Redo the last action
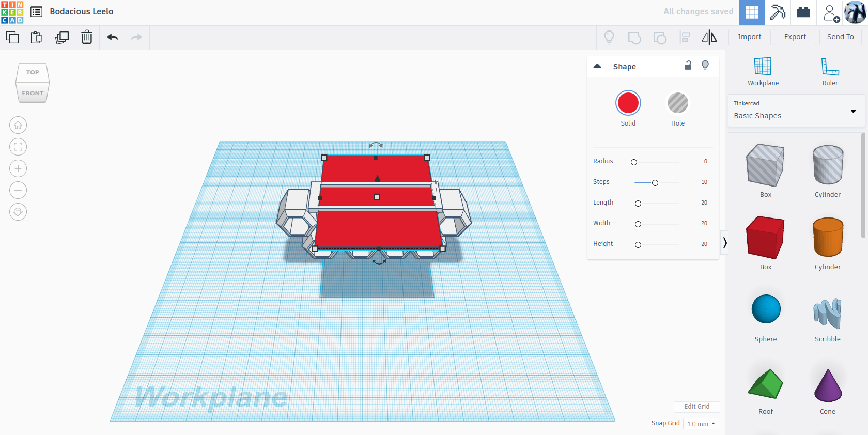Screen dimensions: 868x435 [x=136, y=37]
